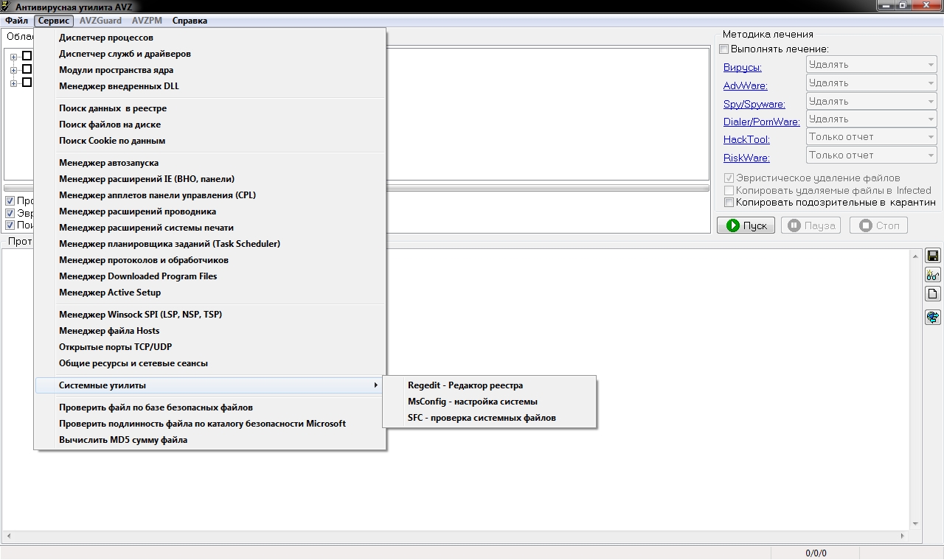Enable the "Выполнять лечение" checkbox
Screen dimensions: 944x560
pyautogui.click(x=724, y=49)
